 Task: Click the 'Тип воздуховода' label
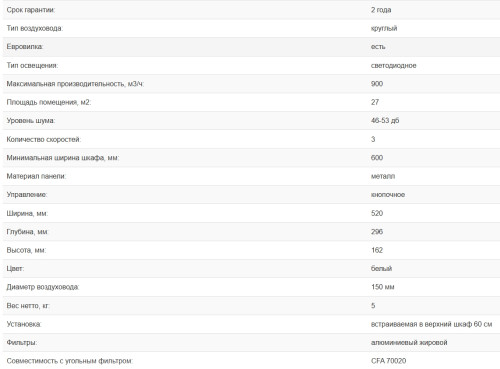coord(35,28)
